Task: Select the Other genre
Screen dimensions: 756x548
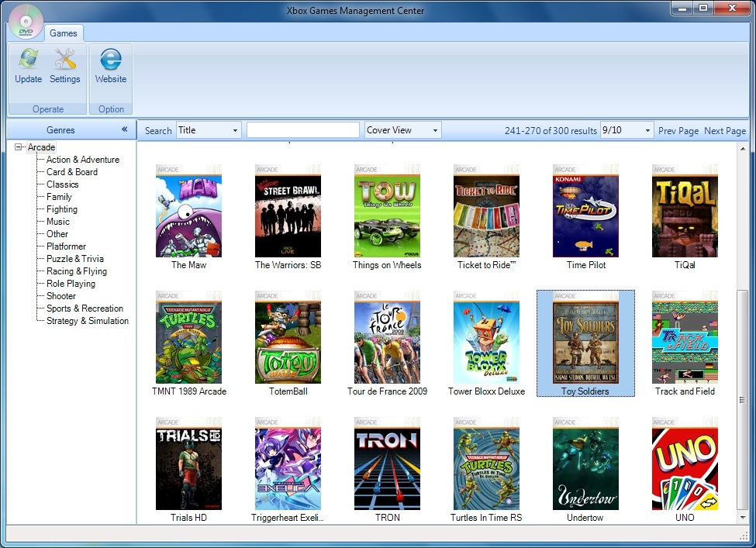Action: 57,234
